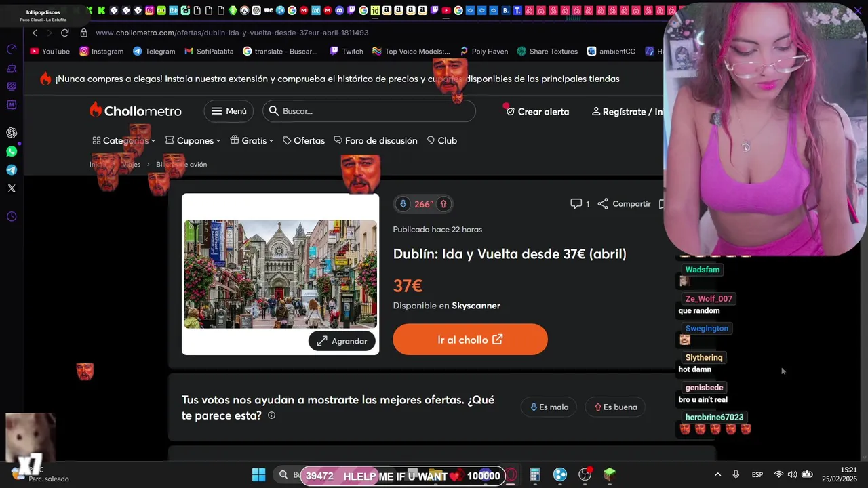Go back with the browser back arrow
Screen dimensions: 868x488
[x=35, y=33]
